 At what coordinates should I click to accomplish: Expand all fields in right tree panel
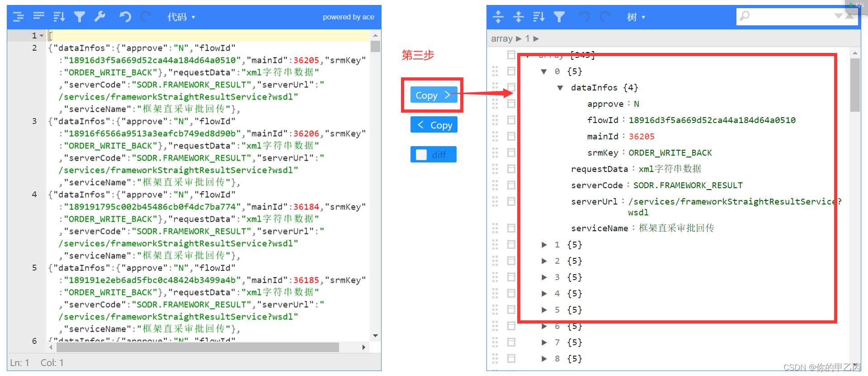point(498,17)
